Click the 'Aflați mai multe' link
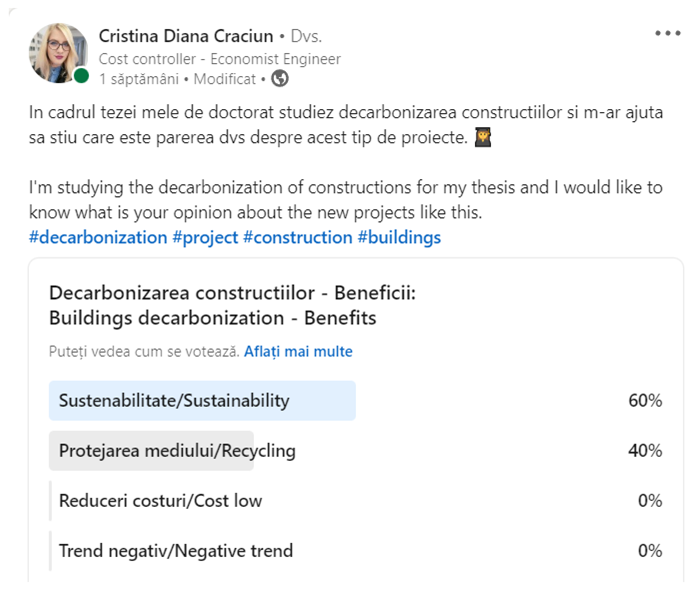 tap(298, 352)
